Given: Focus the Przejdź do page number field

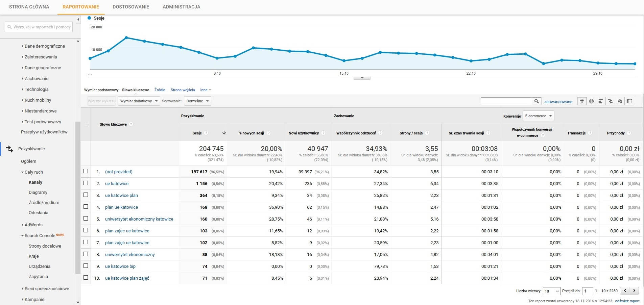Looking at the screenshot, I should tap(588, 291).
